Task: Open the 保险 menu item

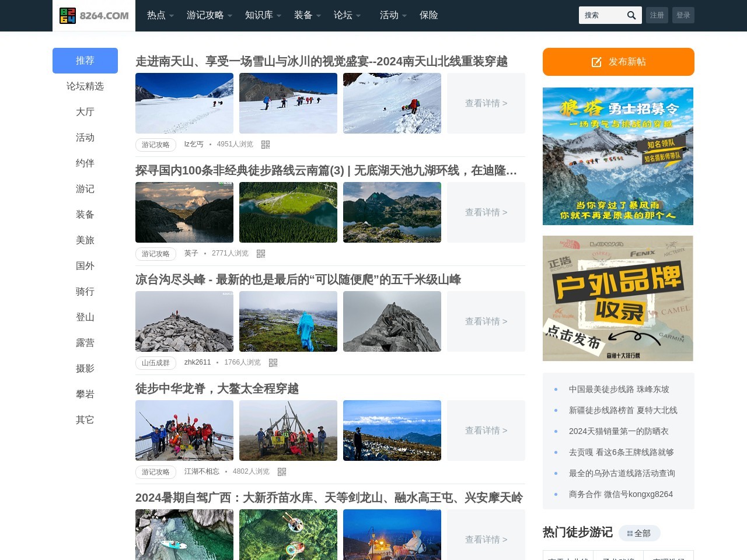Action: click(430, 15)
